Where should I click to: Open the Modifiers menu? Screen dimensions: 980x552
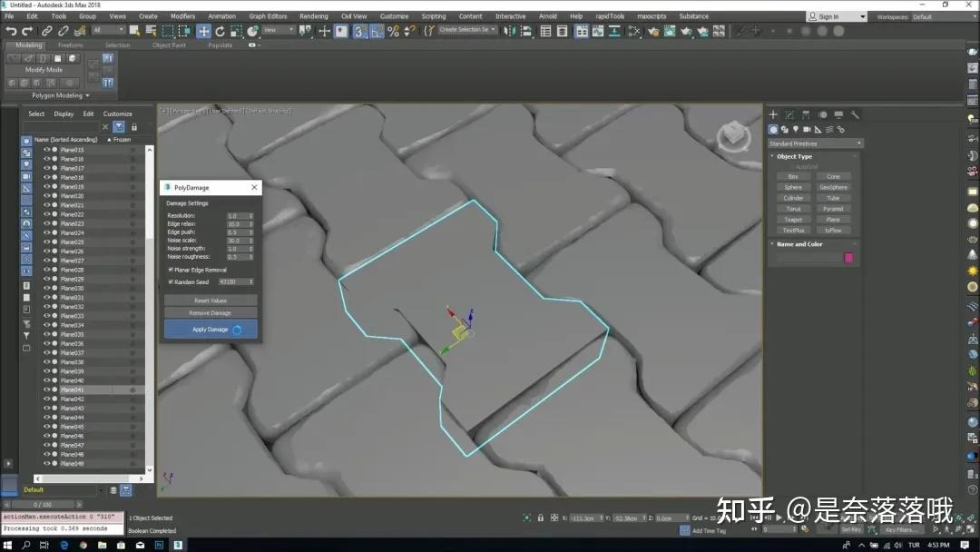182,15
